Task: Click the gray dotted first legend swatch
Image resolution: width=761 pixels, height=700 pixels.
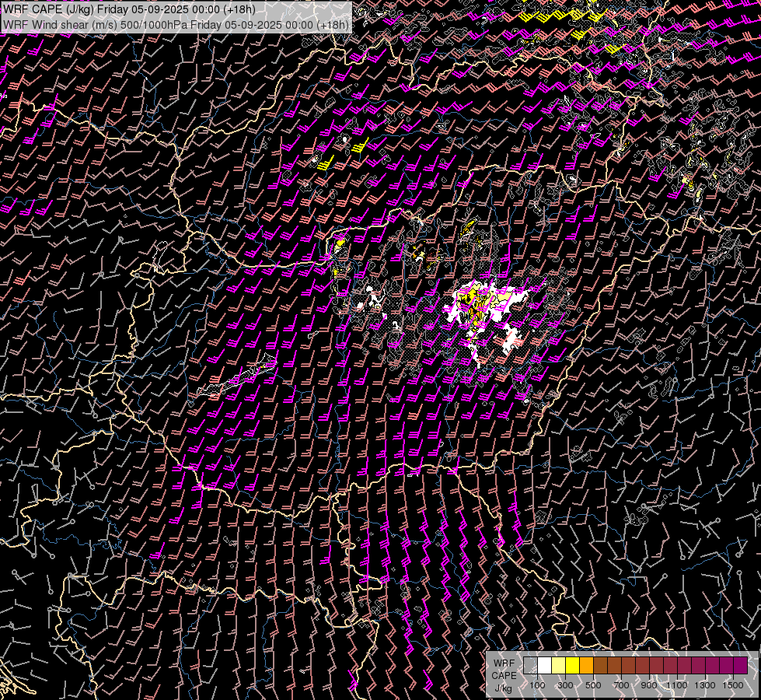Action: point(530,665)
